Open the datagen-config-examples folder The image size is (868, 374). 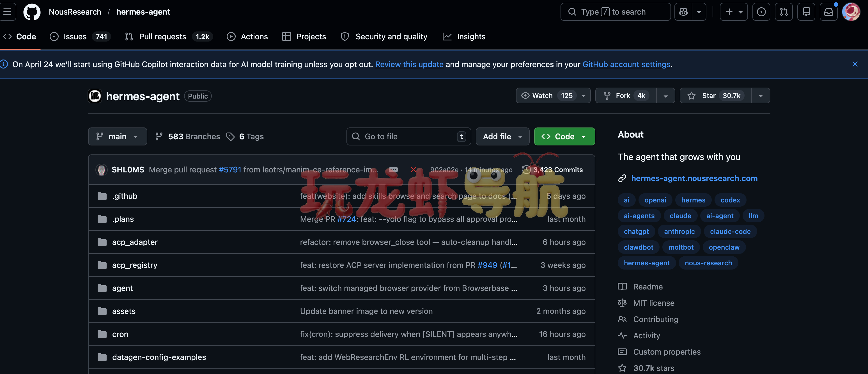pos(159,357)
